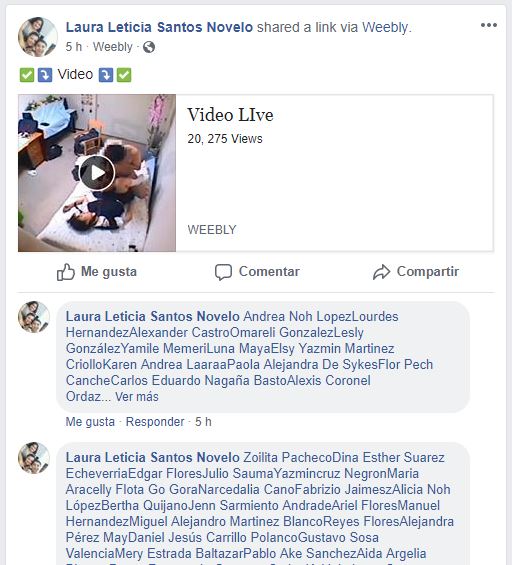This screenshot has height=565, width=512.
Task: Open the Weebly link in the post header
Action: (x=386, y=27)
